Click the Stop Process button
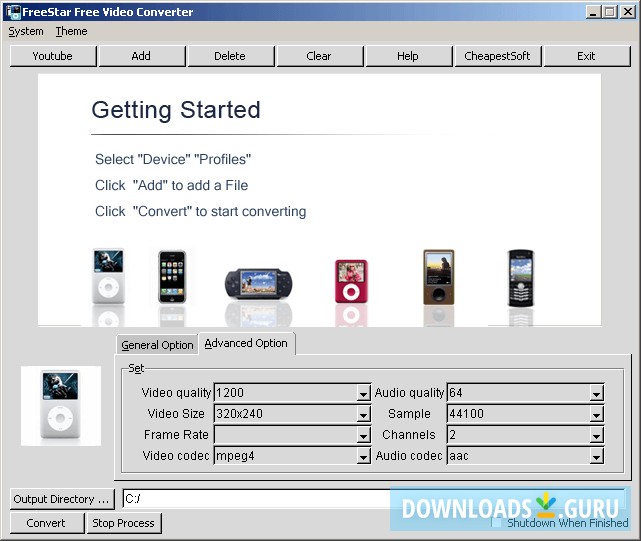Image resolution: width=641 pixels, height=541 pixels. click(x=123, y=523)
